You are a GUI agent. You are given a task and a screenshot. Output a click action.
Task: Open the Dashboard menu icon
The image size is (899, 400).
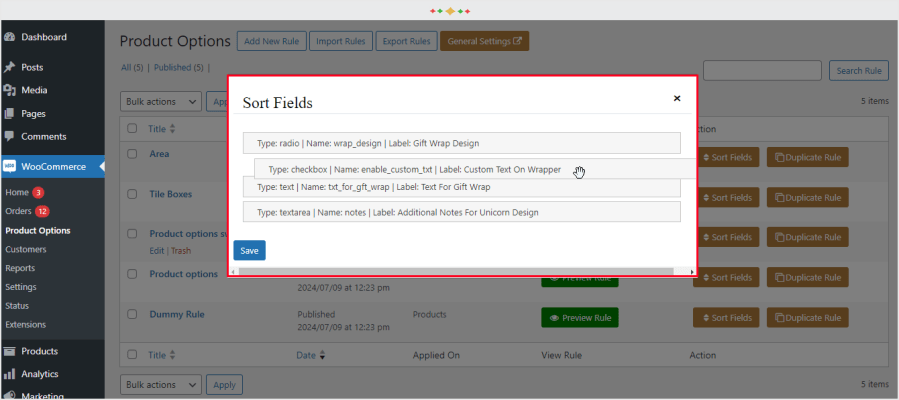[x=10, y=37]
